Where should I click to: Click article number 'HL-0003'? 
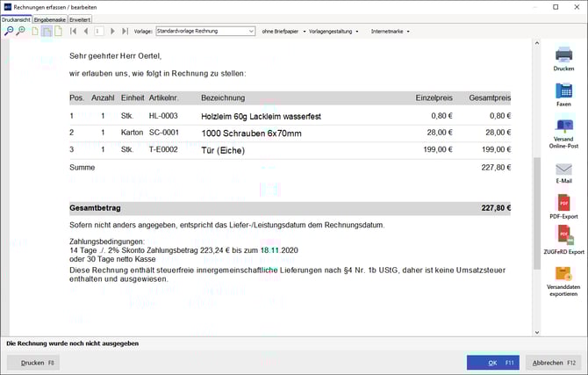163,116
